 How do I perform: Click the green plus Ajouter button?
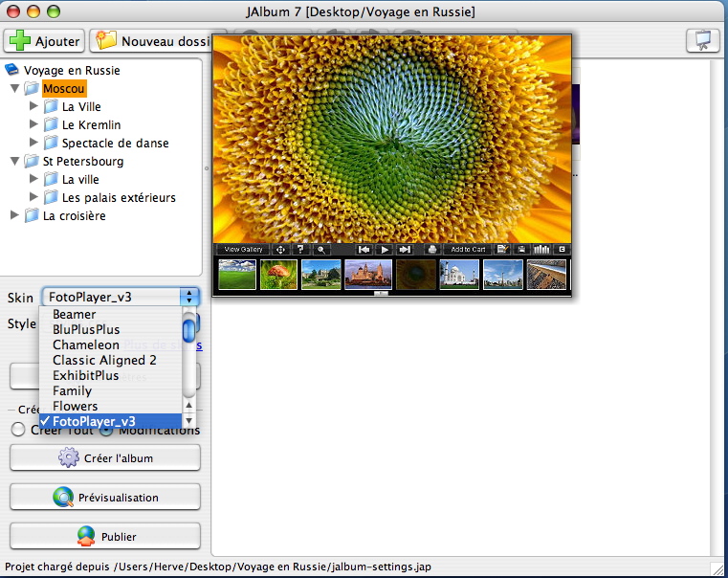click(x=44, y=41)
